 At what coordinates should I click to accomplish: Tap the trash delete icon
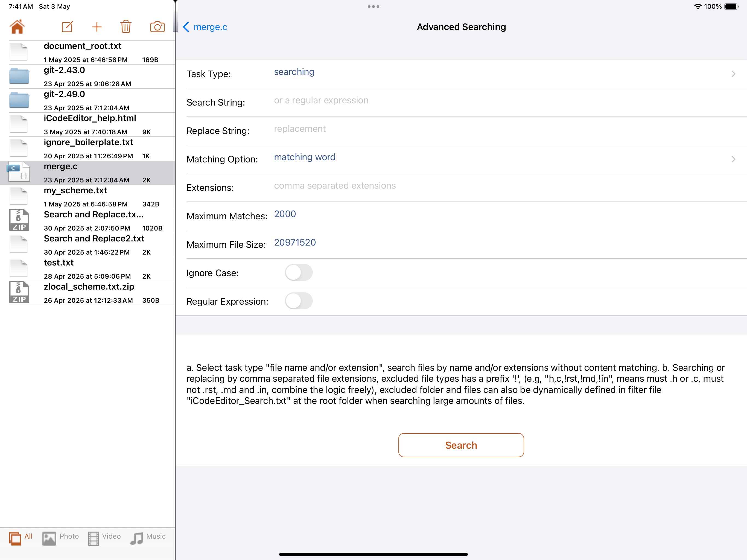pyautogui.click(x=126, y=27)
